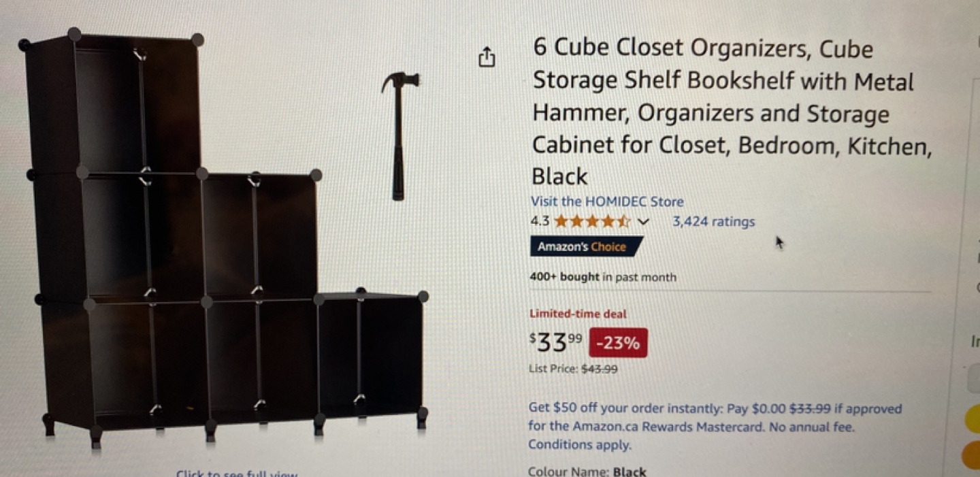Click the Conditions apply link

pyautogui.click(x=580, y=445)
